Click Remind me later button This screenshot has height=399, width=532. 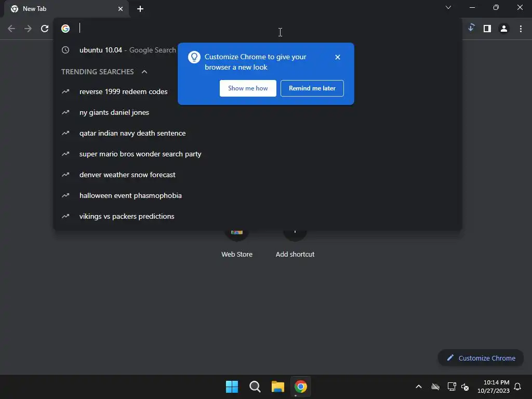click(x=312, y=88)
